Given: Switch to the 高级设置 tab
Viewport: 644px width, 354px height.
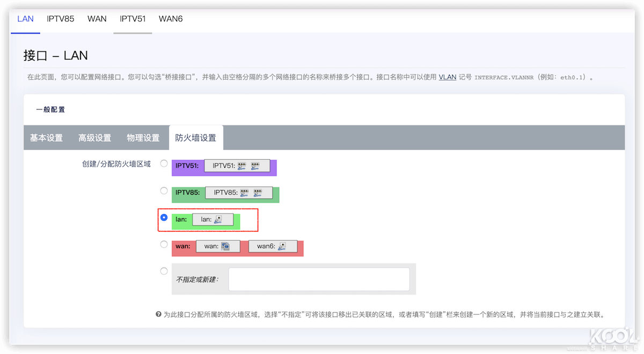Looking at the screenshot, I should (94, 137).
